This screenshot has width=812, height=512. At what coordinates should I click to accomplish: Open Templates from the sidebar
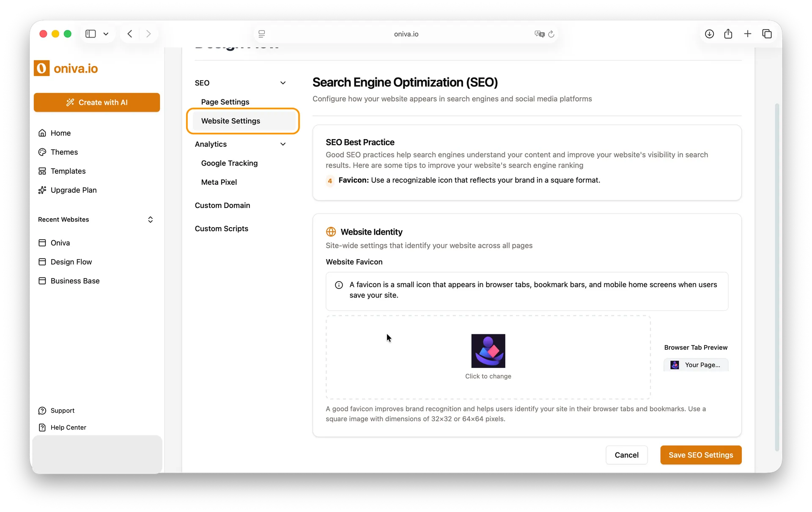(x=68, y=171)
